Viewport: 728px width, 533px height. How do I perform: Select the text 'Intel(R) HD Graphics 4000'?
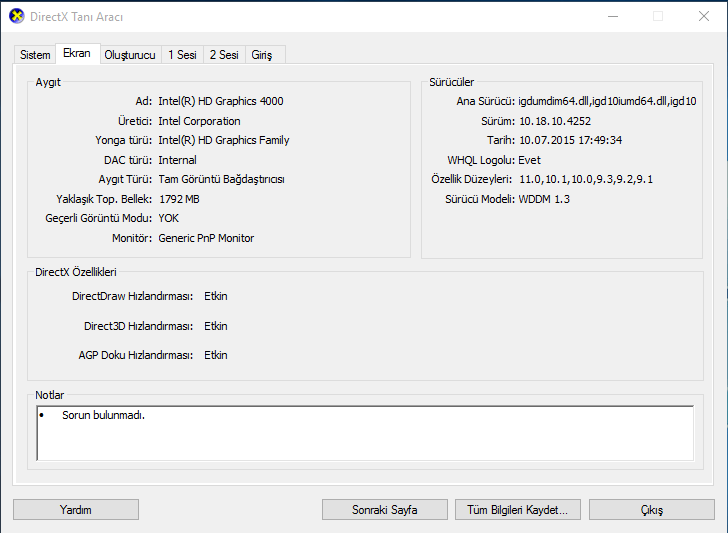pyautogui.click(x=221, y=101)
